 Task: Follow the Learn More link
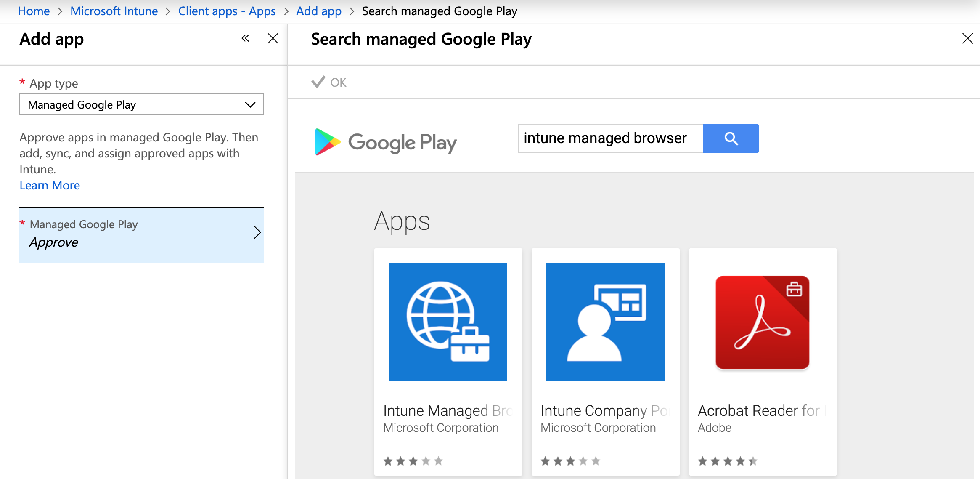pyautogui.click(x=50, y=185)
